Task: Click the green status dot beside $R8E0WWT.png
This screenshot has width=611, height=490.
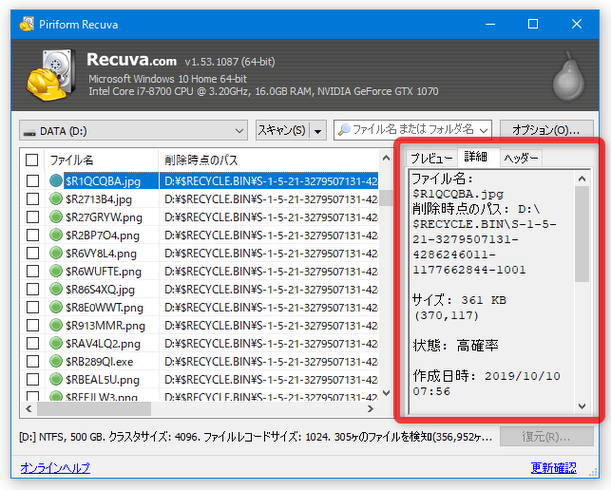Action: (x=56, y=307)
